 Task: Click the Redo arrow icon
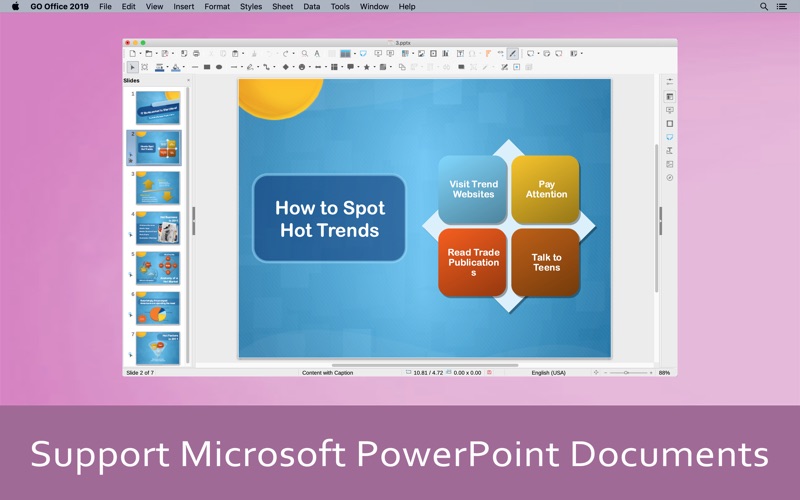285,53
